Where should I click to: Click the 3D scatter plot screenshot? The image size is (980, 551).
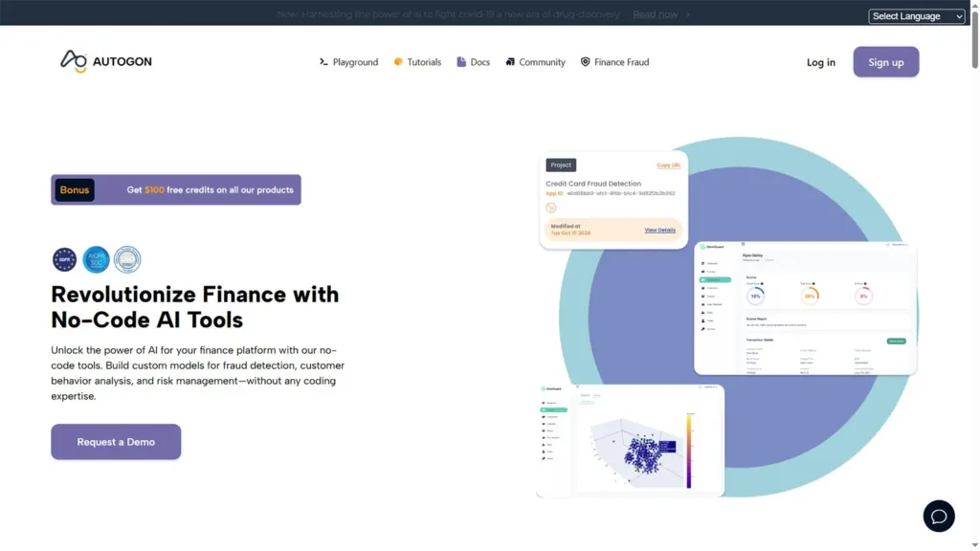click(x=630, y=440)
